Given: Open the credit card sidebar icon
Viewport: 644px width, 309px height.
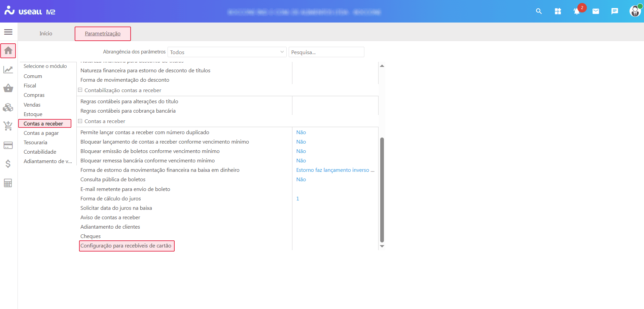Looking at the screenshot, I should 8,145.
